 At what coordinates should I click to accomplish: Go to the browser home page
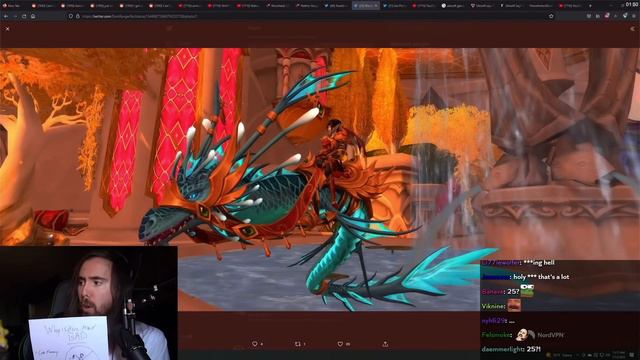click(33, 16)
